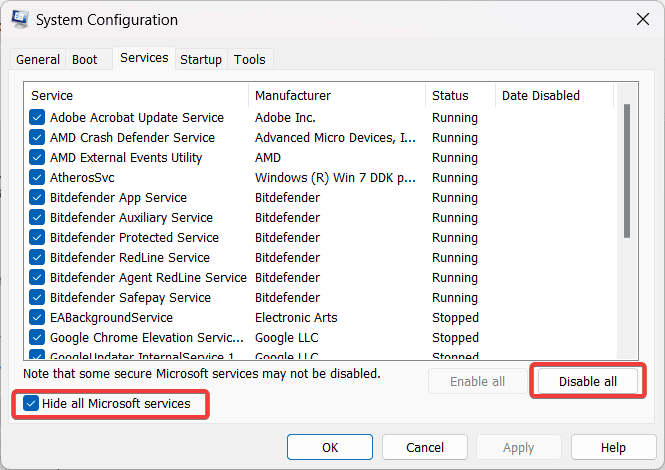The image size is (665, 470).
Task: Select 'Bitdefender RedLine Service' row text
Action: point(130,257)
